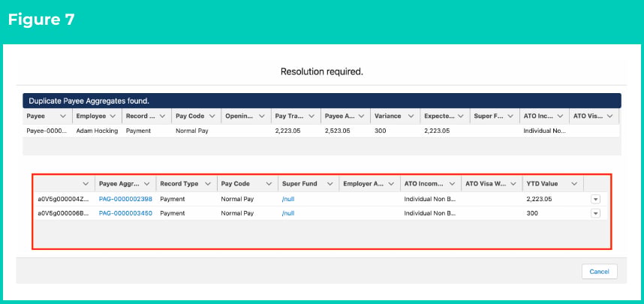Open the ATO Vis... column chevron
The image size is (644, 304).
609,116
